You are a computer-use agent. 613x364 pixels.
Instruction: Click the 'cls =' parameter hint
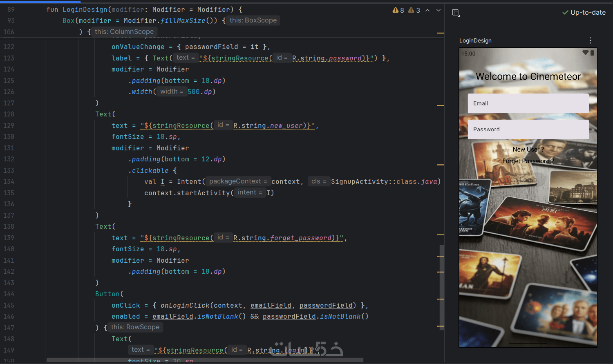point(319,181)
